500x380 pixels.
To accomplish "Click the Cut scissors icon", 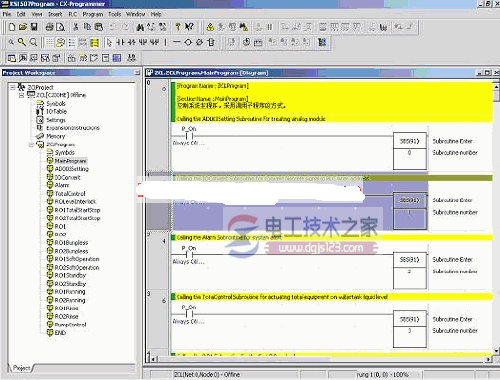I will click(76, 27).
